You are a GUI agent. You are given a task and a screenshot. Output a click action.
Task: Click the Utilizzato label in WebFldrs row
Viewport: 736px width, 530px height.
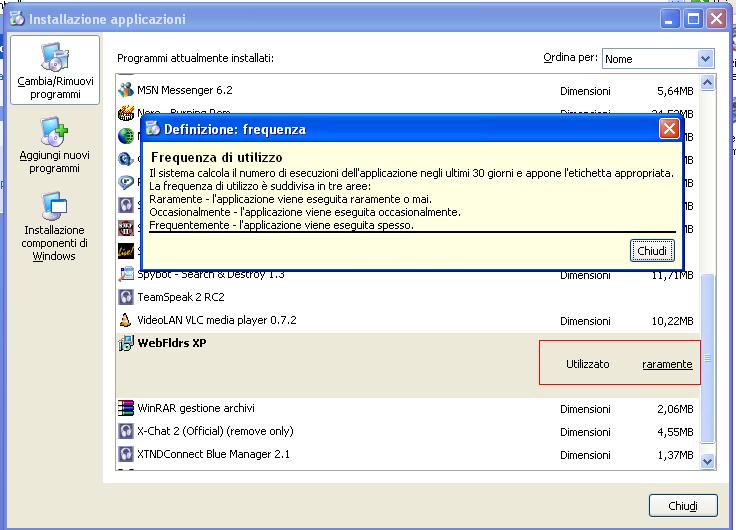(x=588, y=364)
